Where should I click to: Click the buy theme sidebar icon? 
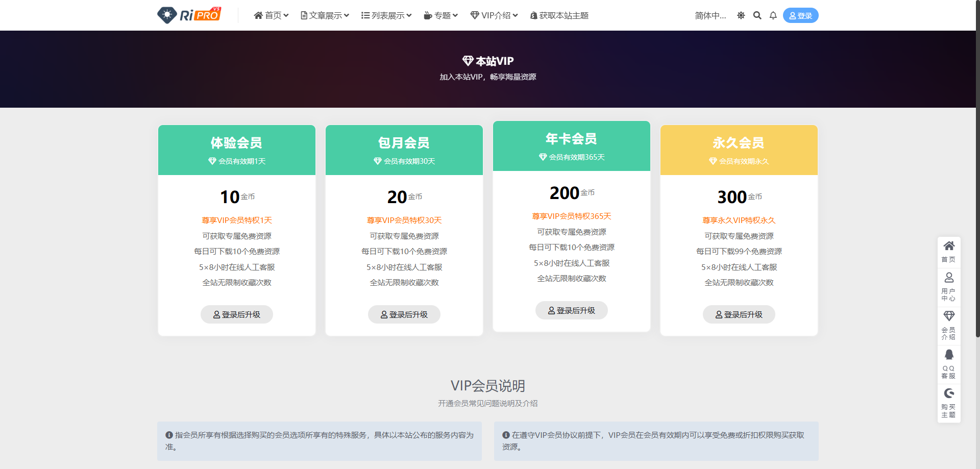click(948, 403)
